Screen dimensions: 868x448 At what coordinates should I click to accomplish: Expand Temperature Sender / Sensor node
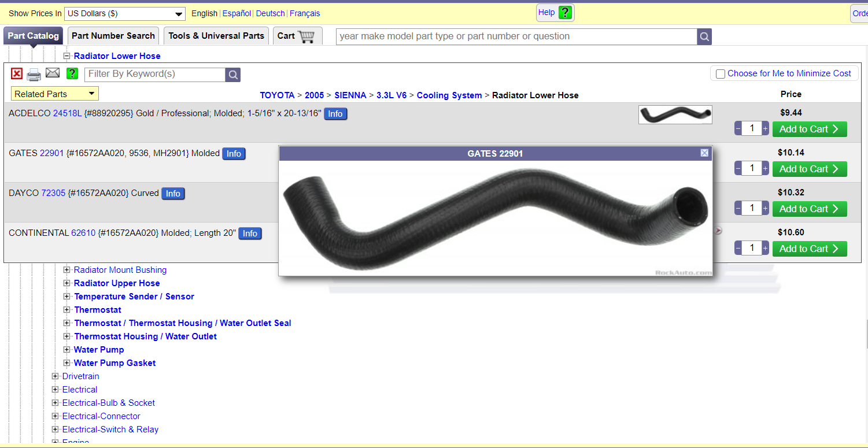tap(67, 297)
